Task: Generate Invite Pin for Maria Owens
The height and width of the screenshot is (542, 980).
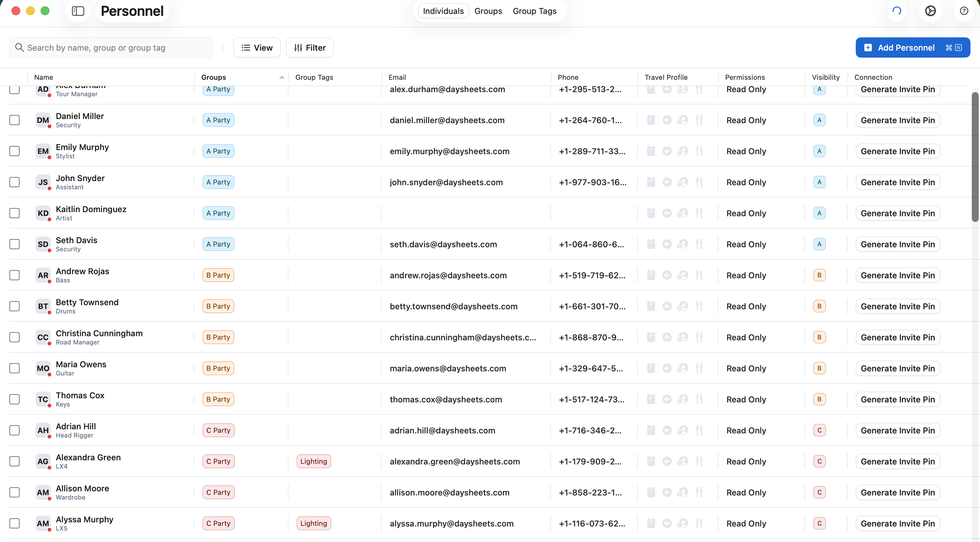Action: (898, 368)
